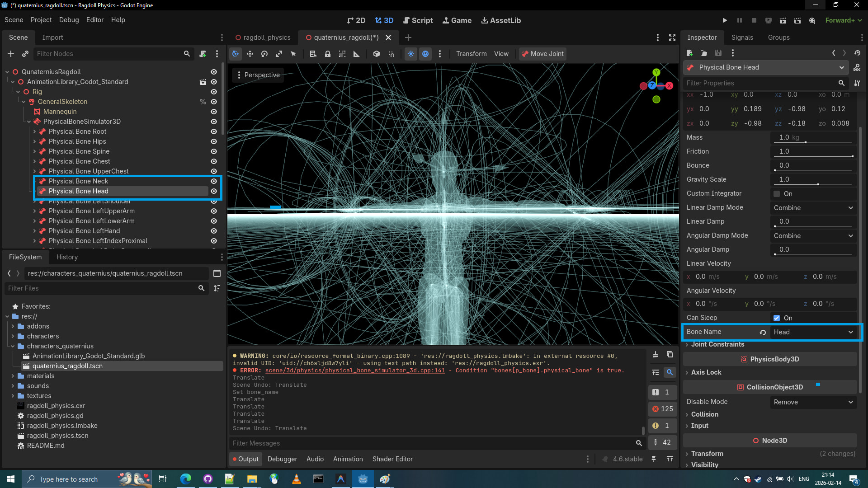Viewport: 868px width, 488px height.
Task: Uncheck the Can Sleep checkbox
Action: (x=777, y=318)
